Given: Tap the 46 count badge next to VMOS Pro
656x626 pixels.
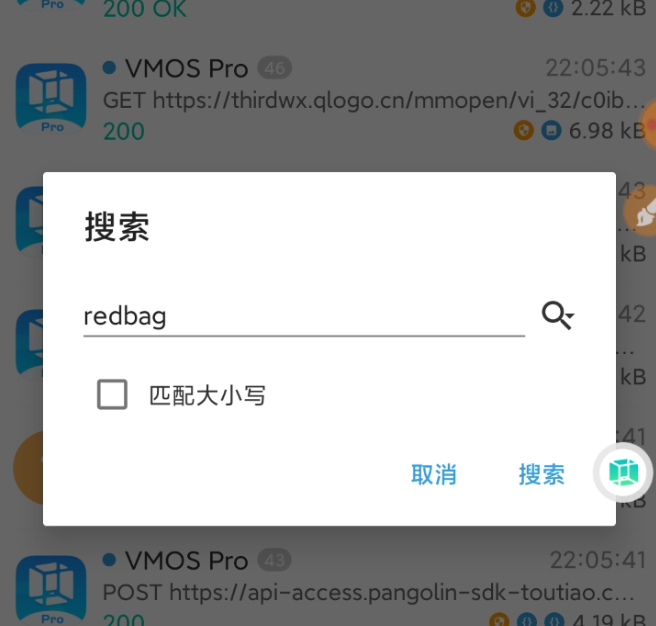Looking at the screenshot, I should click(x=274, y=68).
